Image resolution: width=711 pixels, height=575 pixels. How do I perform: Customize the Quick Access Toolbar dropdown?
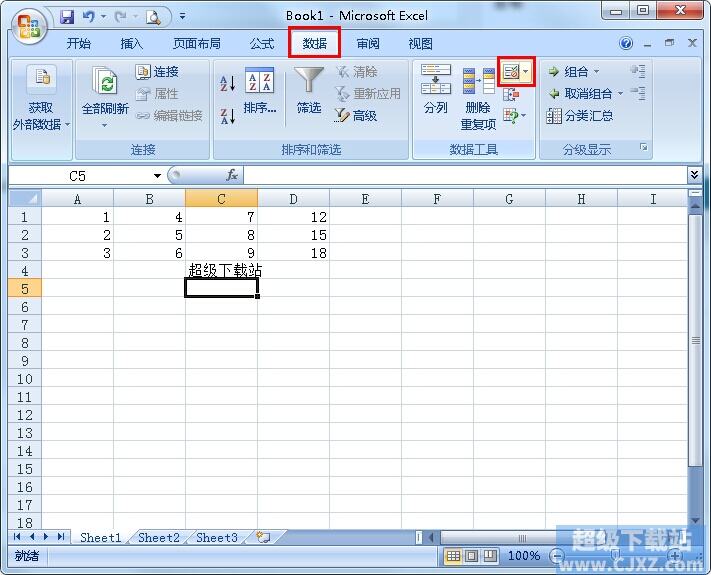[182, 16]
